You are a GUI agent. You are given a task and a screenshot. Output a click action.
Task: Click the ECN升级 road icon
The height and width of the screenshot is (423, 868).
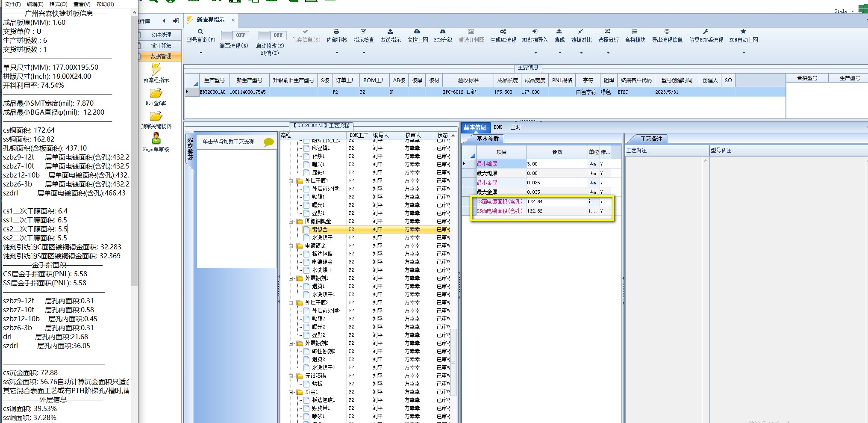tap(443, 32)
